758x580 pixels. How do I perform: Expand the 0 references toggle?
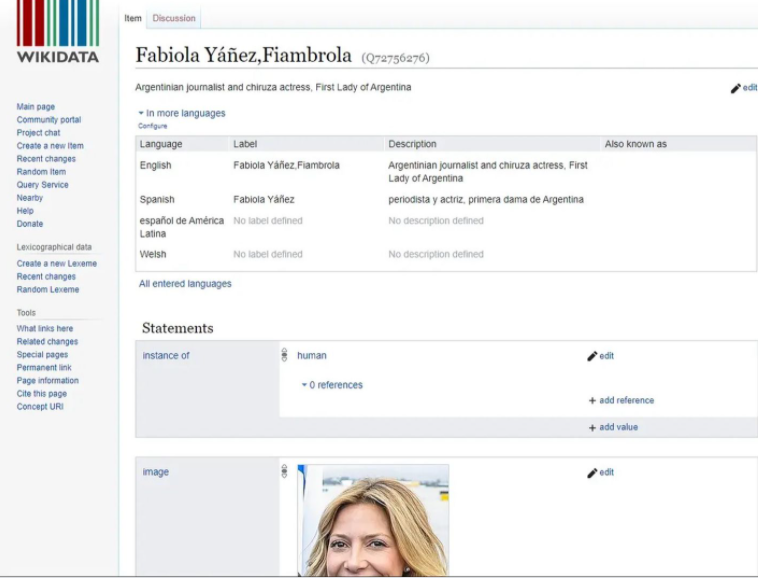pos(332,385)
